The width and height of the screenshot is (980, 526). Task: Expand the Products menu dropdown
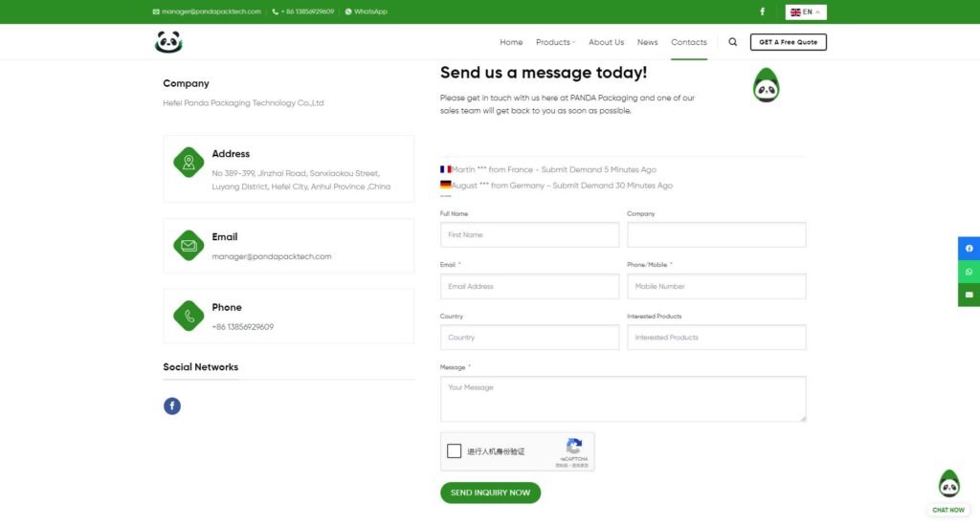[555, 42]
